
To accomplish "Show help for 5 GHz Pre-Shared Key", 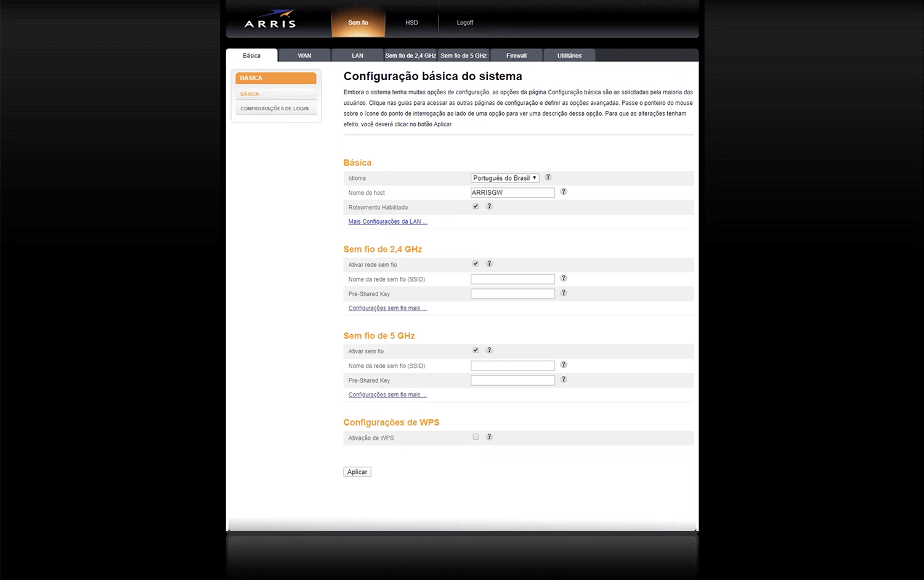I will click(563, 380).
